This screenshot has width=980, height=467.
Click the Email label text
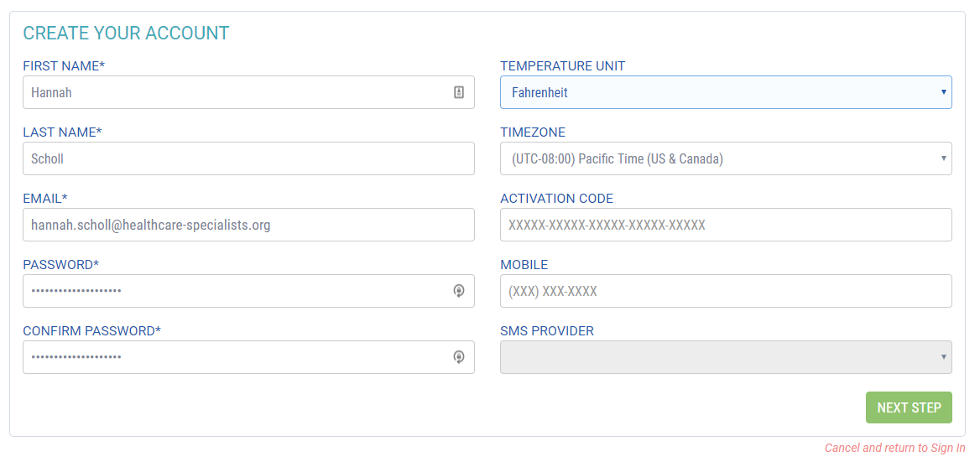coord(44,199)
